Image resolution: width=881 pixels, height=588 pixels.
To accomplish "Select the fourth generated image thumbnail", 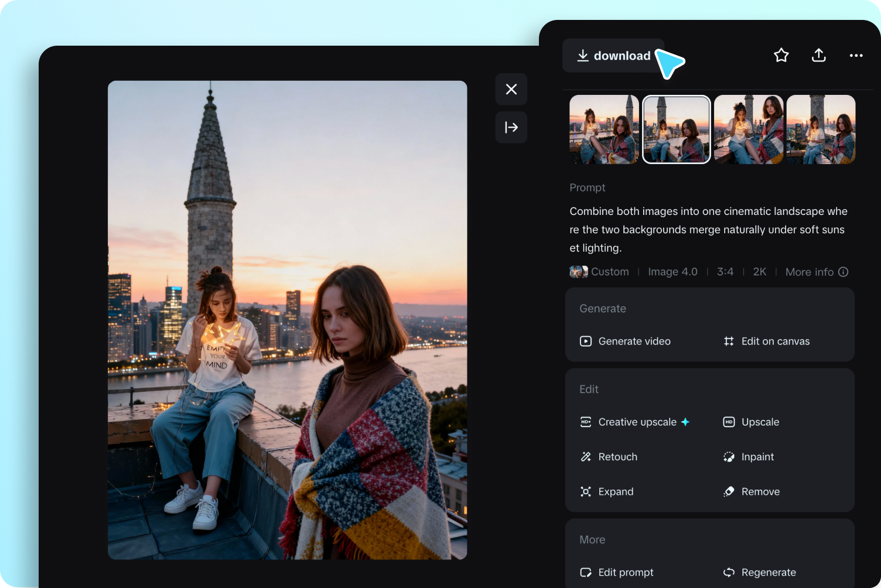I will 821,129.
